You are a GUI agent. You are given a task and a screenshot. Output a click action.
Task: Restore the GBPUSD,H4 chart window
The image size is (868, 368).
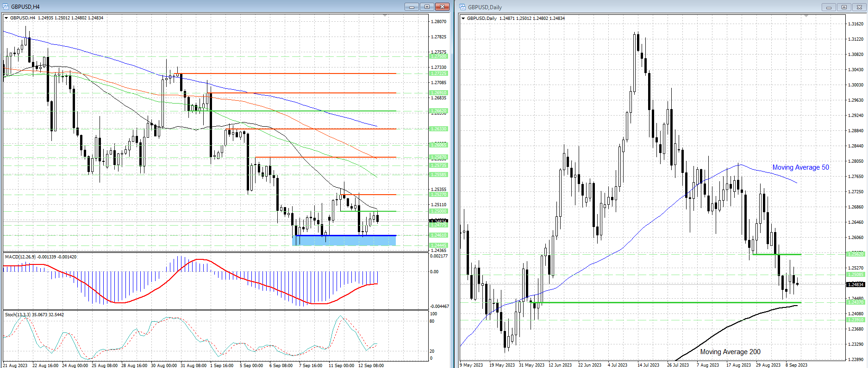tap(427, 6)
